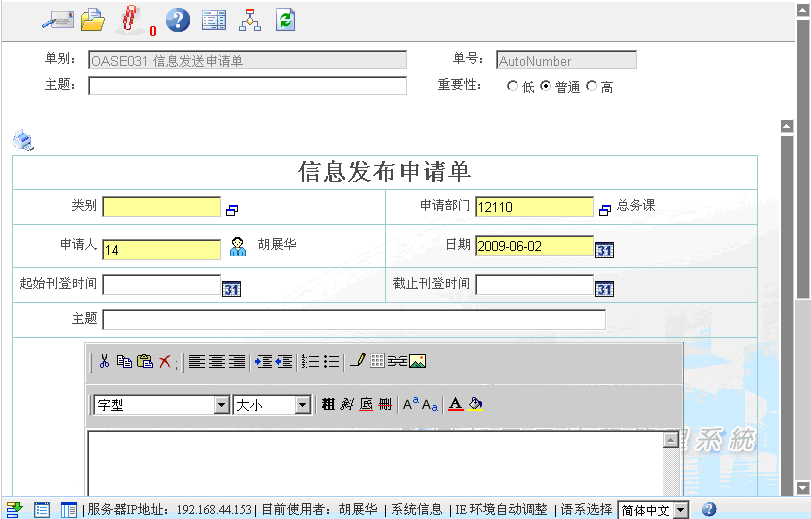
Task: Click the 主题 input field in form
Action: pyautogui.click(x=354, y=320)
